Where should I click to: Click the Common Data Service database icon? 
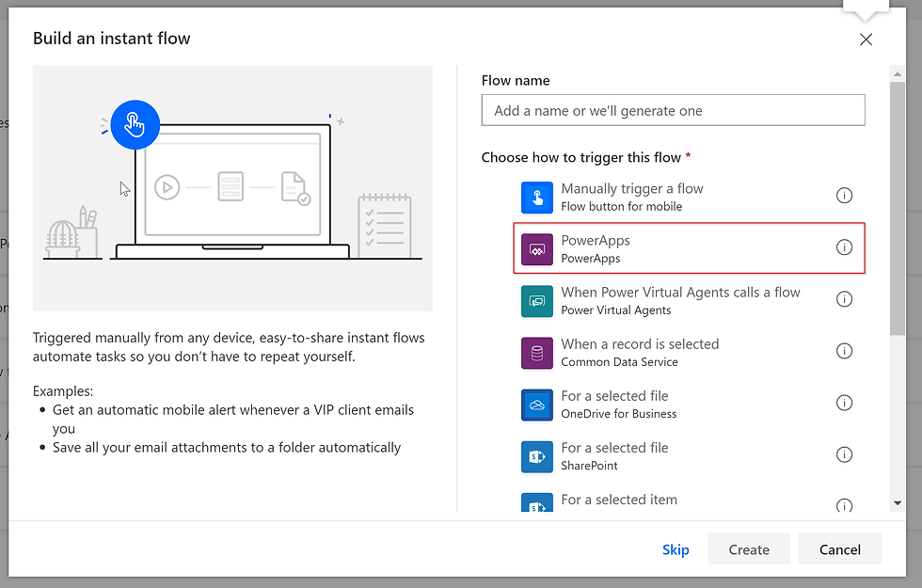pos(537,353)
